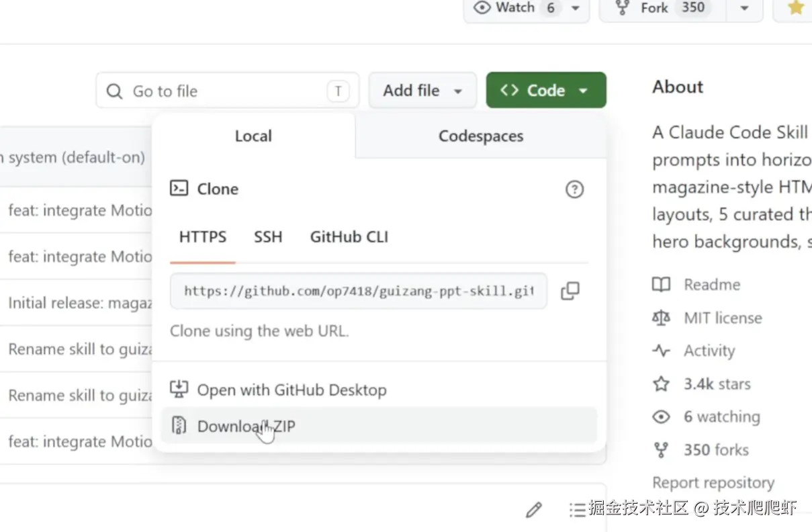Click the clone help question mark icon

[x=574, y=189]
